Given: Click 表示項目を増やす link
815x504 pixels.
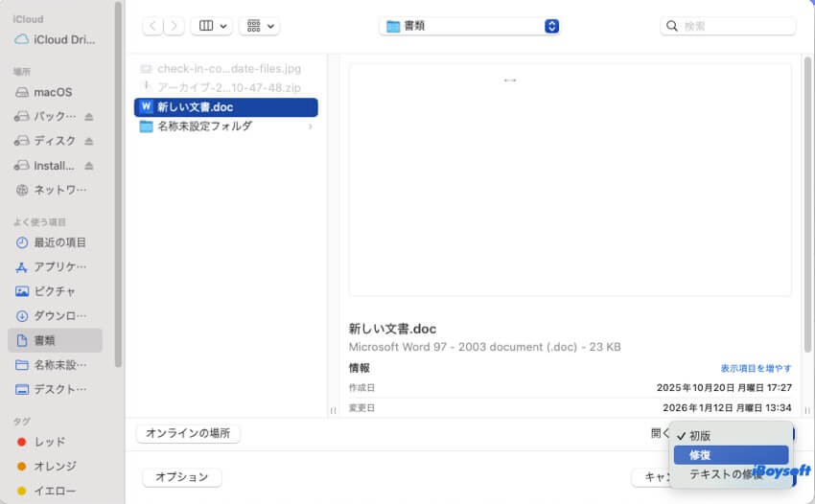Looking at the screenshot, I should coord(756,368).
